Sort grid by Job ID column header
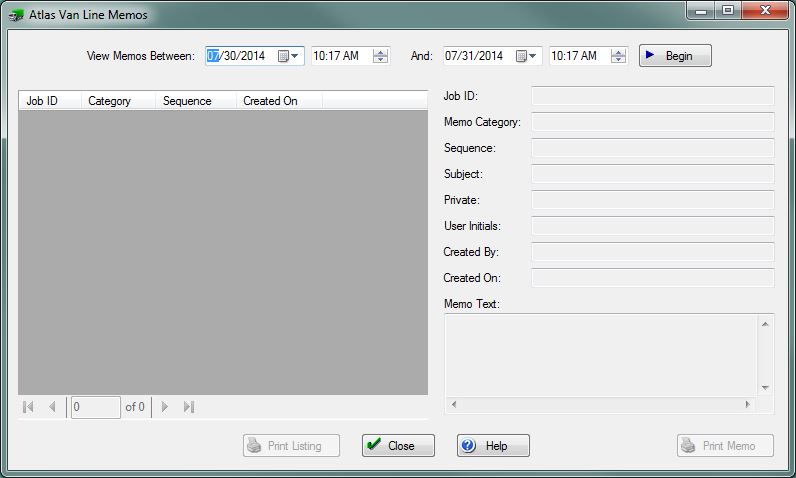796x478 pixels. (x=49, y=101)
